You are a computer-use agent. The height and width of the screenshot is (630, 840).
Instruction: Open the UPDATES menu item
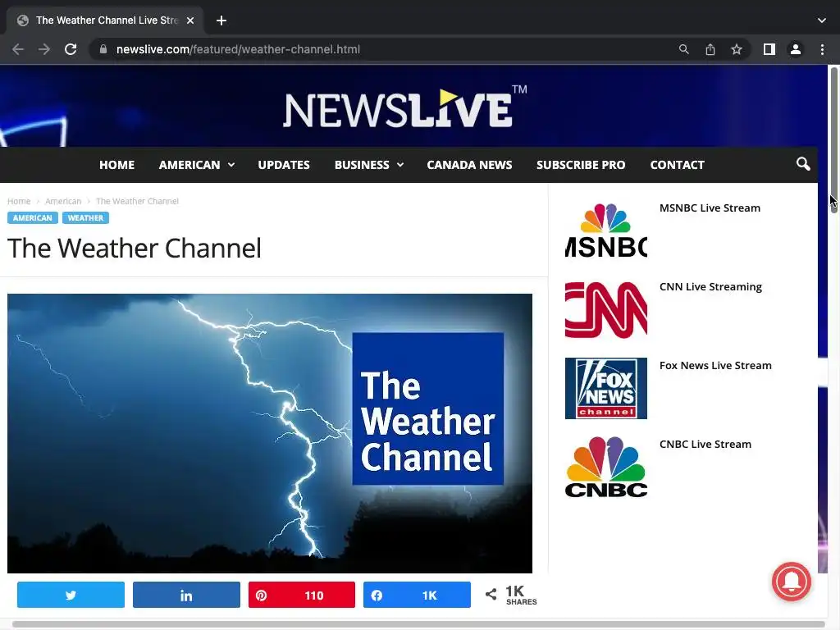point(284,165)
